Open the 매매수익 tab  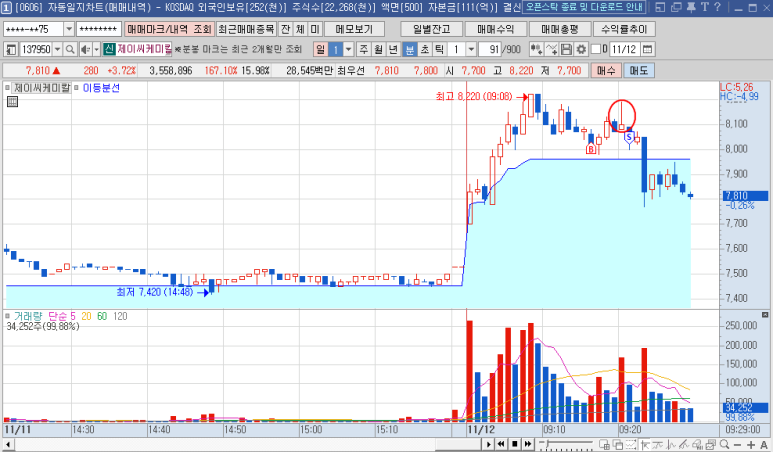495,30
